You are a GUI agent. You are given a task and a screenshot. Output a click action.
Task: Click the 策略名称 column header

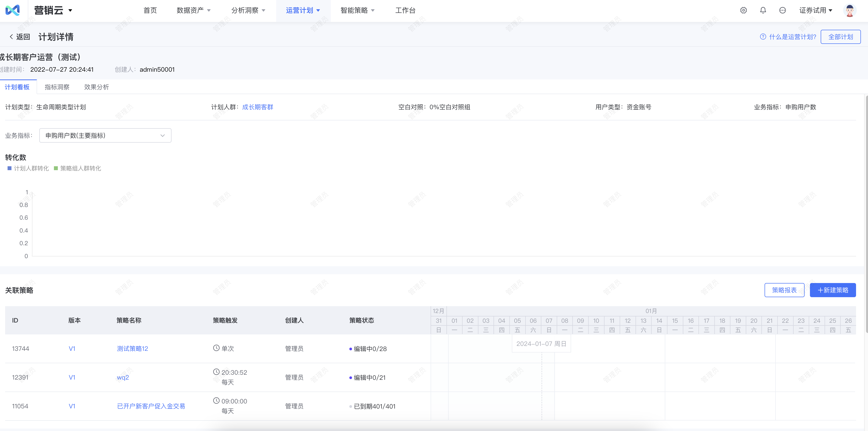pyautogui.click(x=129, y=320)
